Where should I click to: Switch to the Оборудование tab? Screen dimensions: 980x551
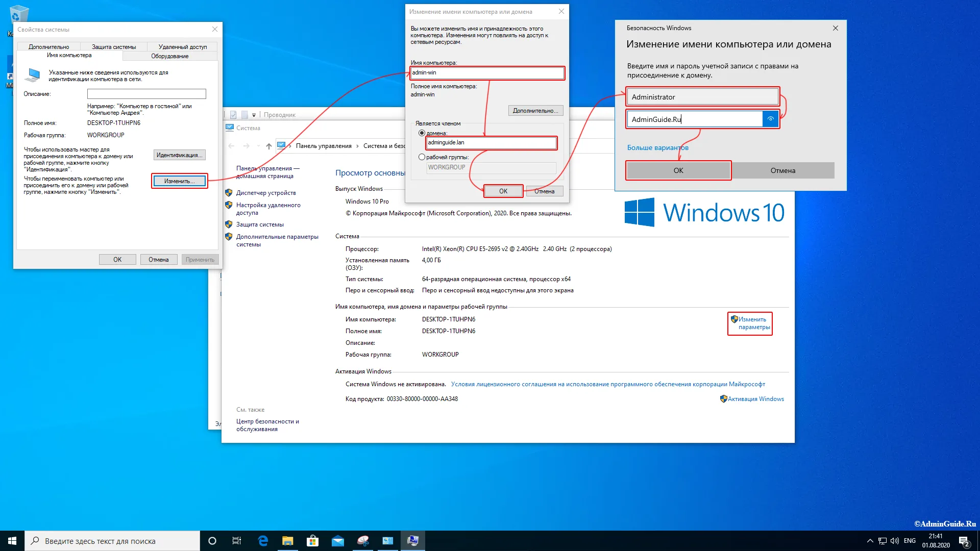point(170,56)
